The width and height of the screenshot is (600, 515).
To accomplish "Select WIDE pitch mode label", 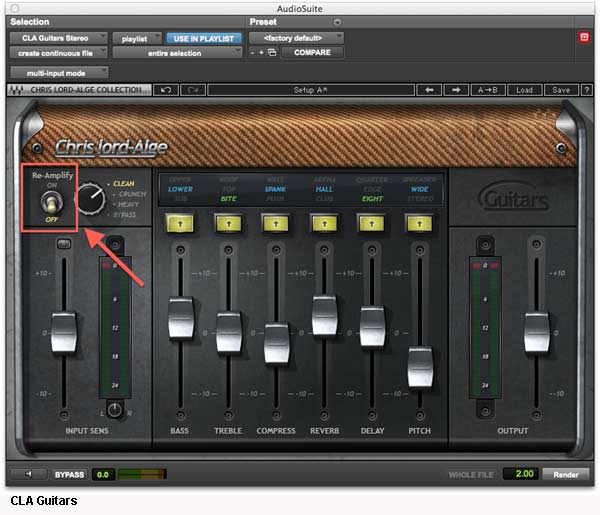I will [419, 189].
